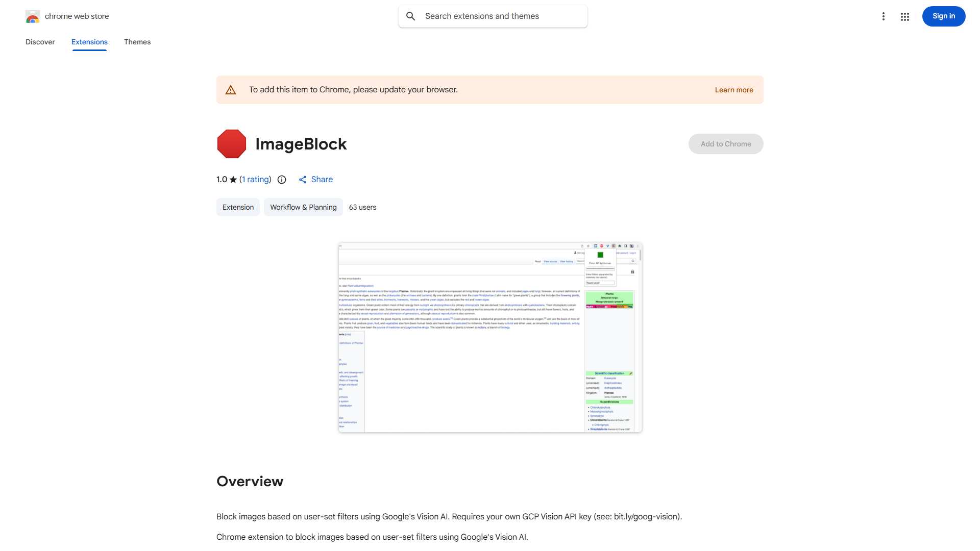Click the Share icon
This screenshot has width=980, height=551.
pyautogui.click(x=303, y=180)
